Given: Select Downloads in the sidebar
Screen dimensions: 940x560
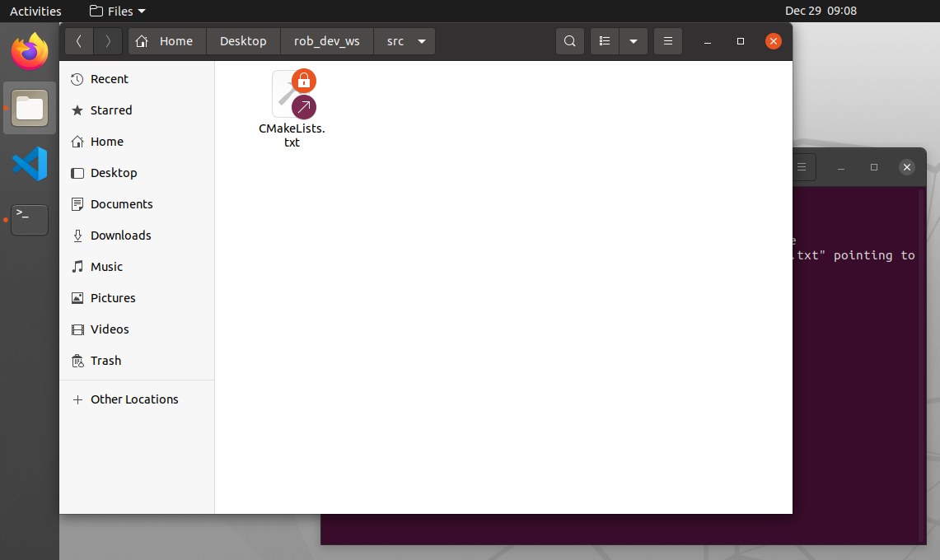Looking at the screenshot, I should coord(137,235).
